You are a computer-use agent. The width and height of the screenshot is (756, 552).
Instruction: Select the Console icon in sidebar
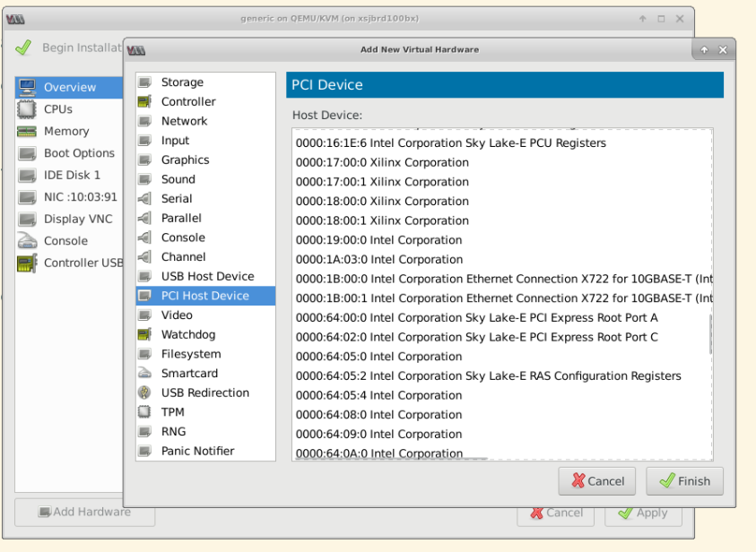[x=27, y=241]
